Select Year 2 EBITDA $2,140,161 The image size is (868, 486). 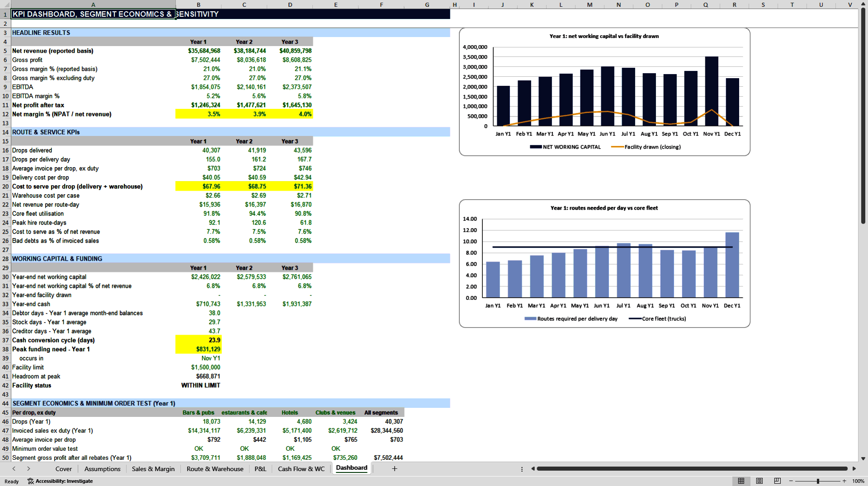click(x=244, y=87)
